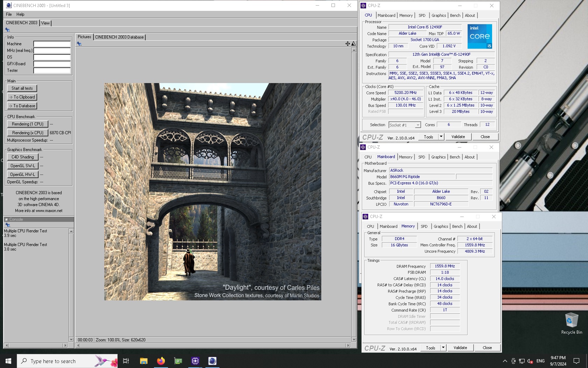The width and height of the screenshot is (588, 368).
Task: Click the picture panel vertical scrollbar down arrow
Action: tap(354, 339)
